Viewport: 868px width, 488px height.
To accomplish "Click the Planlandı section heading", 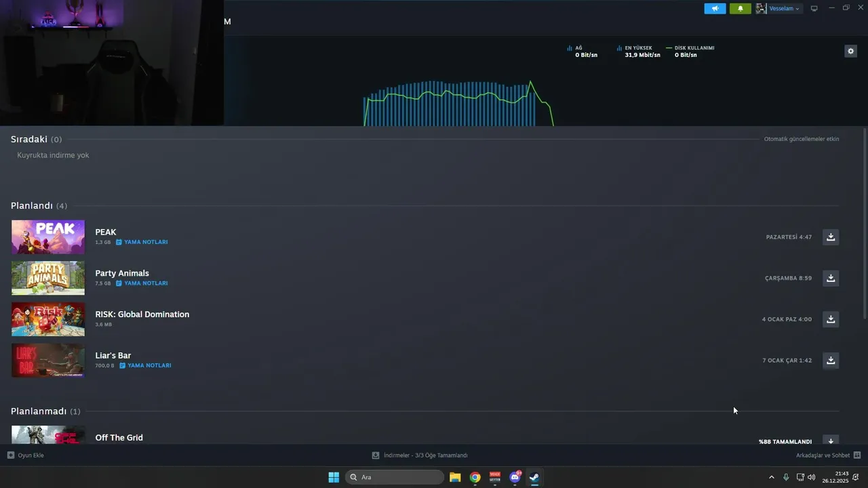I will (x=32, y=205).
